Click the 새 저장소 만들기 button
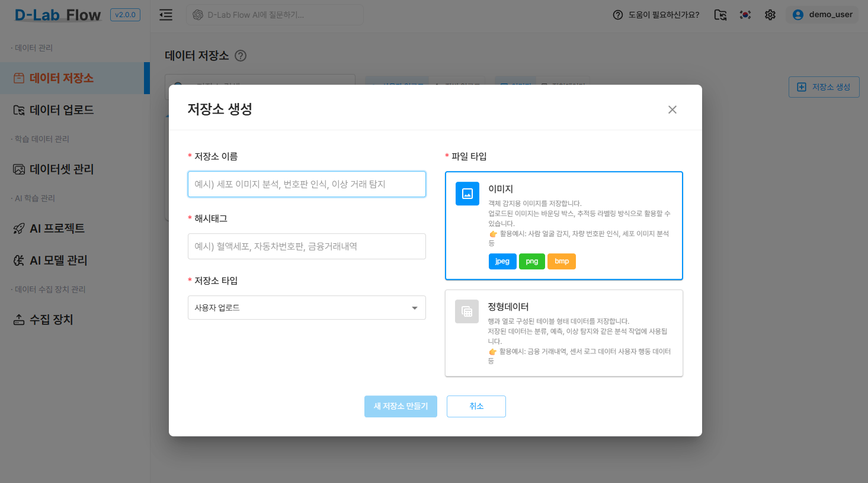The image size is (868, 483). point(401,407)
